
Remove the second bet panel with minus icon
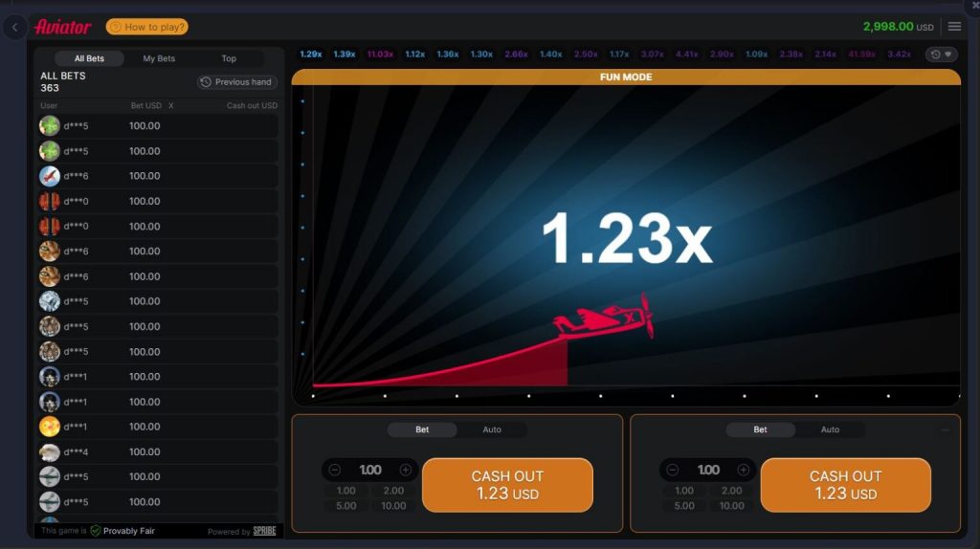pyautogui.click(x=945, y=429)
